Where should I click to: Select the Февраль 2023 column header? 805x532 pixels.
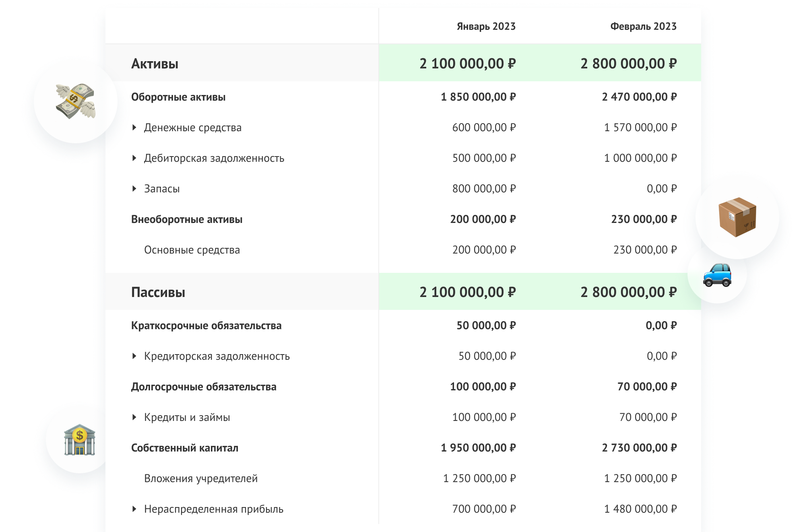(x=643, y=27)
